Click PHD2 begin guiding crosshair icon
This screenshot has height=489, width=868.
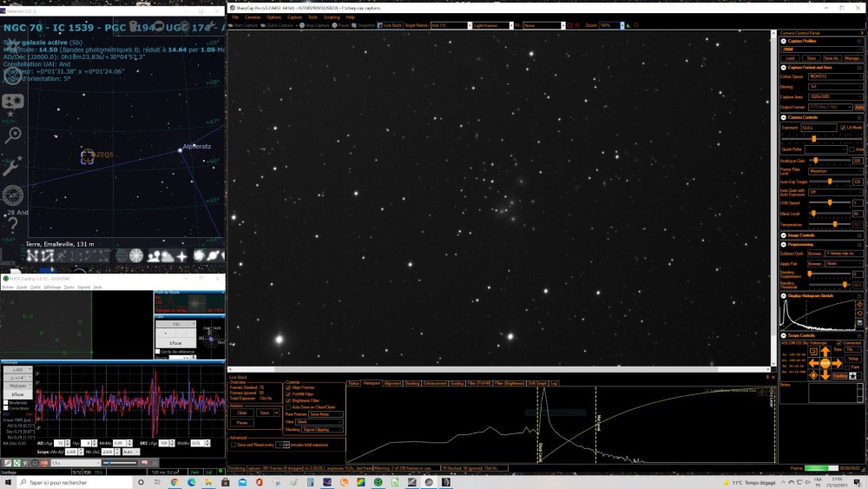tap(35, 463)
